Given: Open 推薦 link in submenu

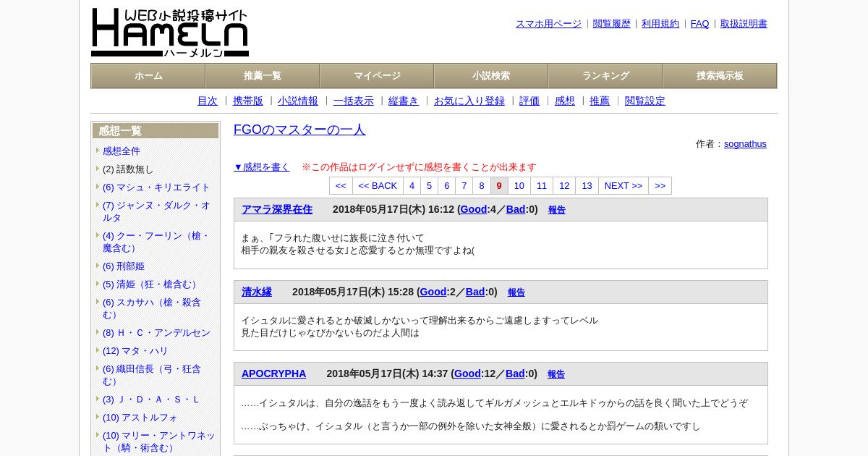Looking at the screenshot, I should click(x=600, y=101).
